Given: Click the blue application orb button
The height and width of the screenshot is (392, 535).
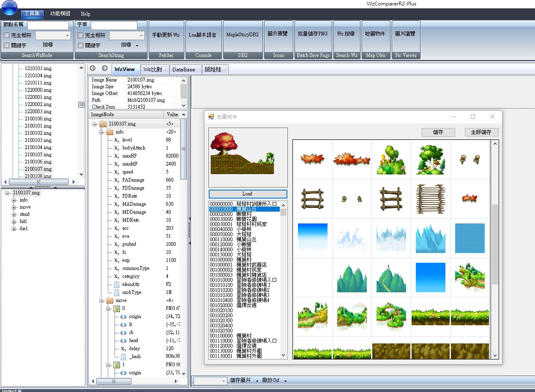Looking at the screenshot, I should [x=10, y=7].
